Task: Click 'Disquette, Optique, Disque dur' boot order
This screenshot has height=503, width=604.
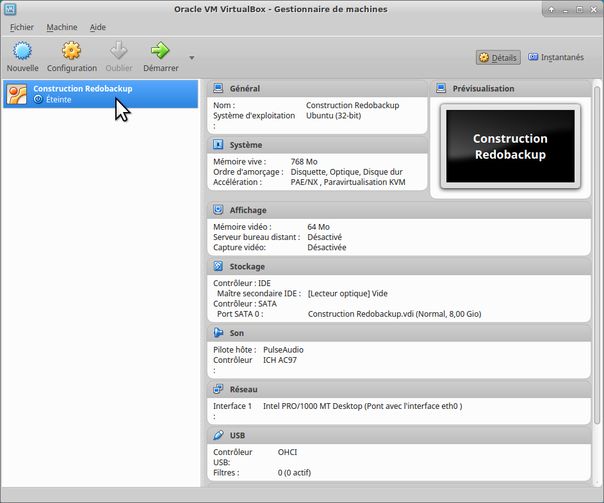Action: tap(346, 172)
